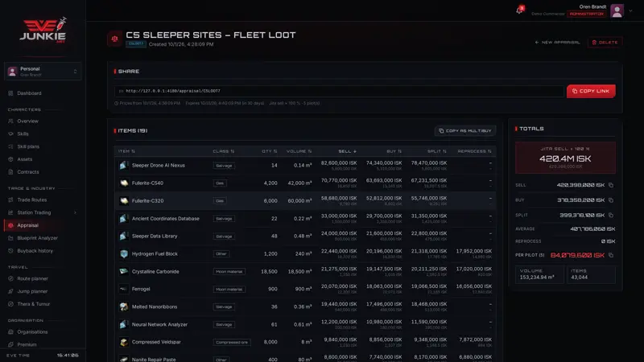Click the Fullerite-C540 item icon
This screenshot has width=644, height=362.
pyautogui.click(x=124, y=183)
